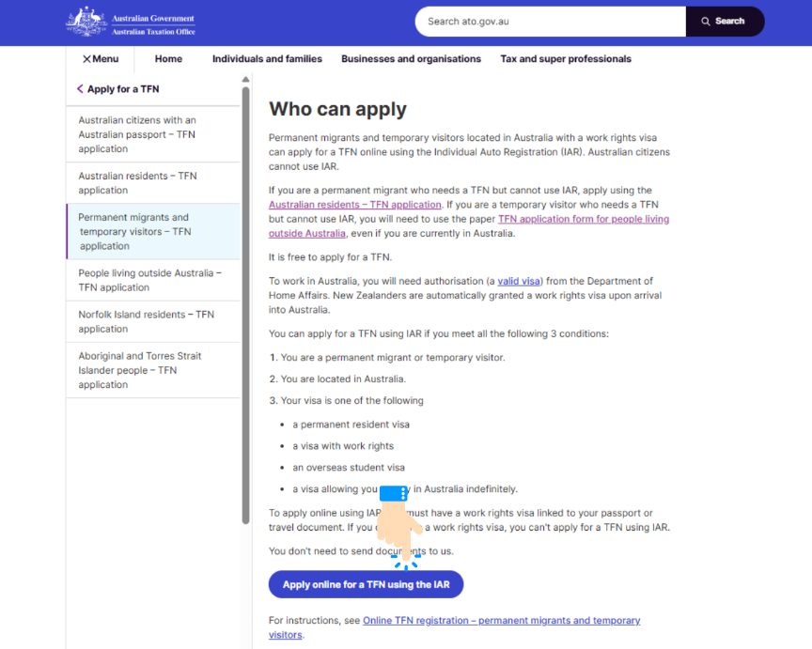
Task: Click the Search button with magnifier icon
Action: pyautogui.click(x=724, y=22)
